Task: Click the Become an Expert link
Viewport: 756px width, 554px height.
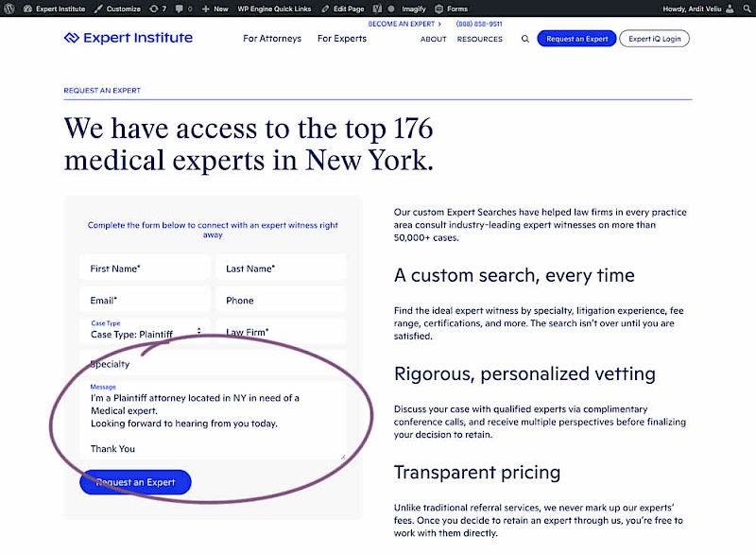Action: [404, 24]
